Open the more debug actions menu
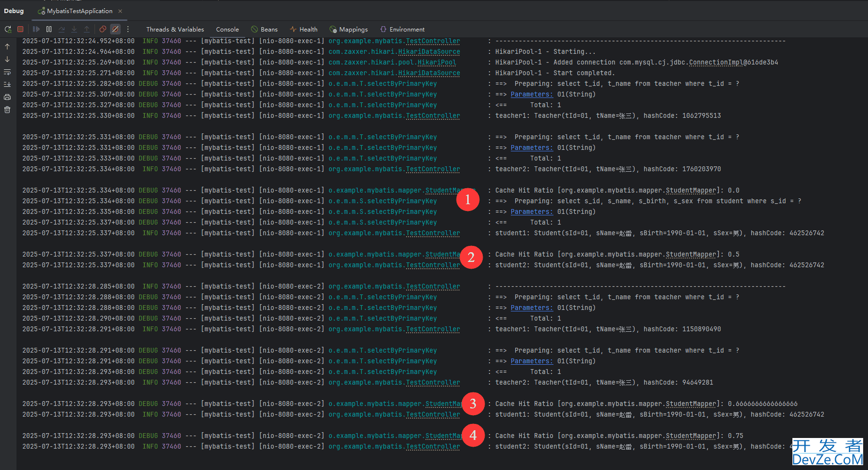868x470 pixels. tap(128, 29)
